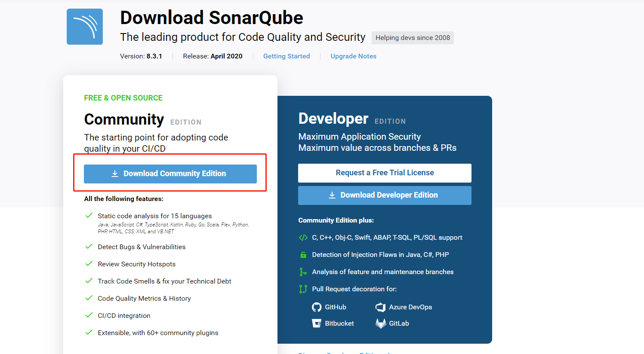644x354 pixels.
Task: Click the 'Download SonarQube' page title
Action: pyautogui.click(x=212, y=18)
